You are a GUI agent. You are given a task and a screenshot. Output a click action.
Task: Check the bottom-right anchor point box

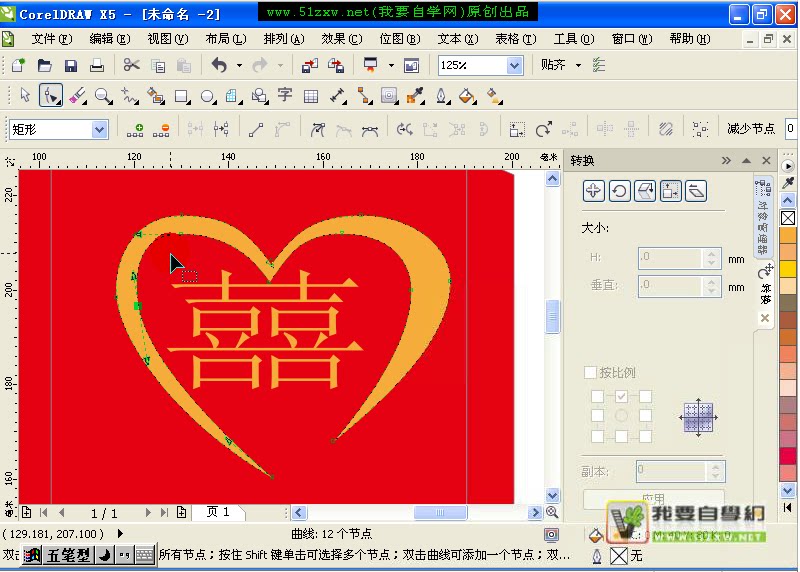click(x=645, y=436)
